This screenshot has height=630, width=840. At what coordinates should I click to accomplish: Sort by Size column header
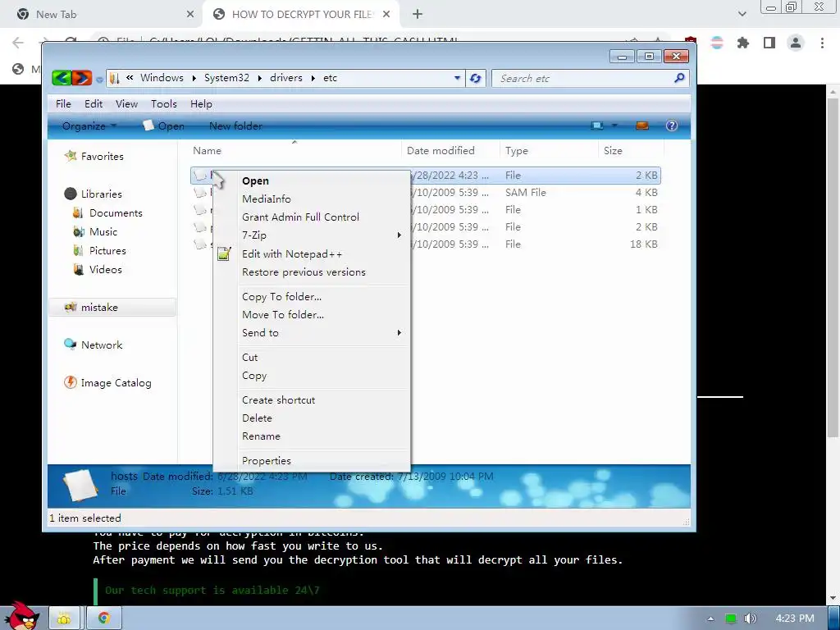coord(631,151)
